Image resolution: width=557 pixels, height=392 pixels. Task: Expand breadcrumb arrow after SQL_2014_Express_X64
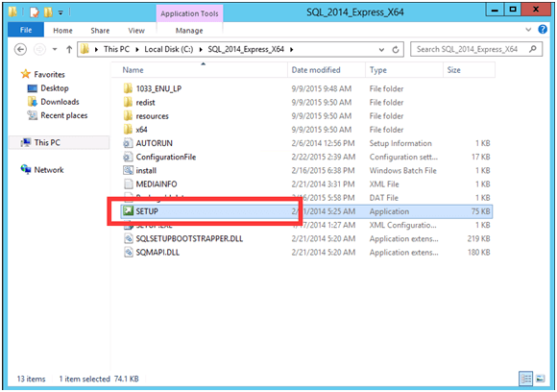tap(291, 50)
